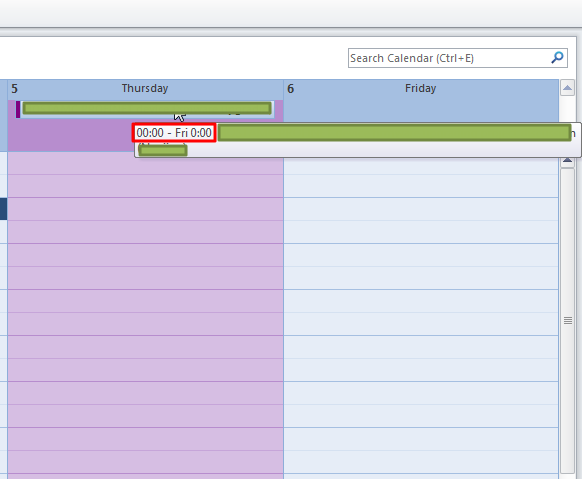Click the up arrow beside the Friday header
582x479 pixels.
coord(567,88)
